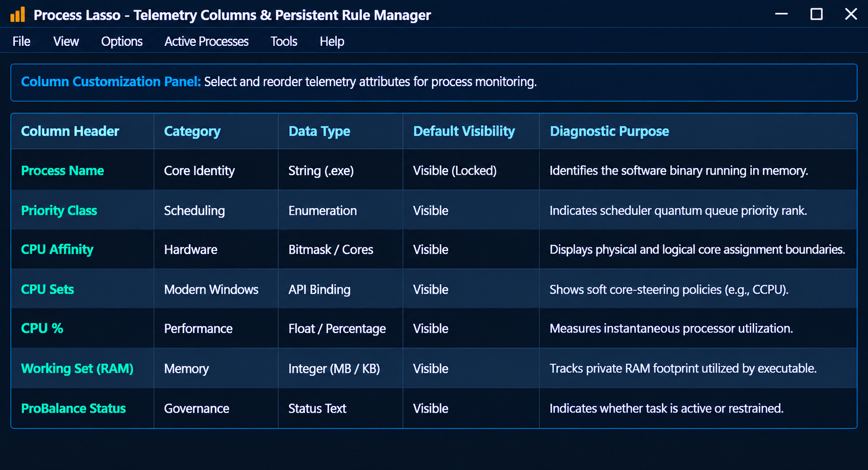Select the CPU Sets row label

coord(47,289)
